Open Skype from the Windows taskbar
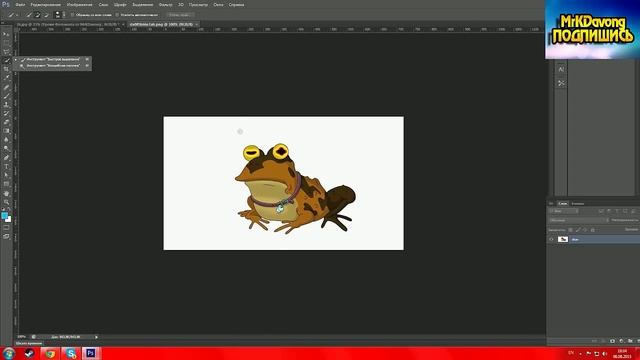This screenshot has width=640, height=360. (x=71, y=353)
